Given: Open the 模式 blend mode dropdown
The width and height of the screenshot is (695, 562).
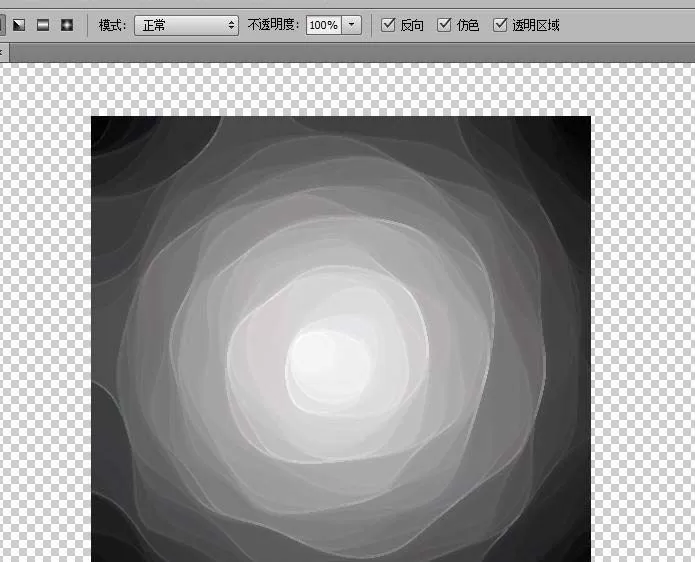Looking at the screenshot, I should click(x=186, y=25).
